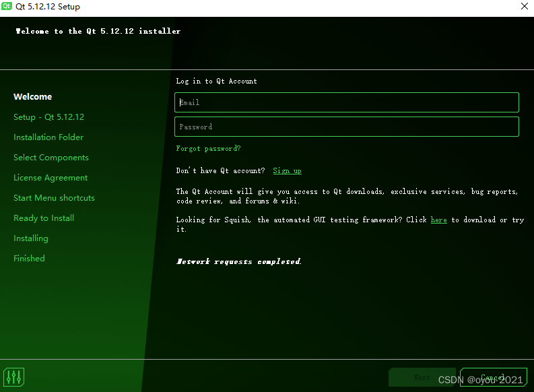Select the Installation Folder step
The image size is (534, 392).
pos(48,137)
